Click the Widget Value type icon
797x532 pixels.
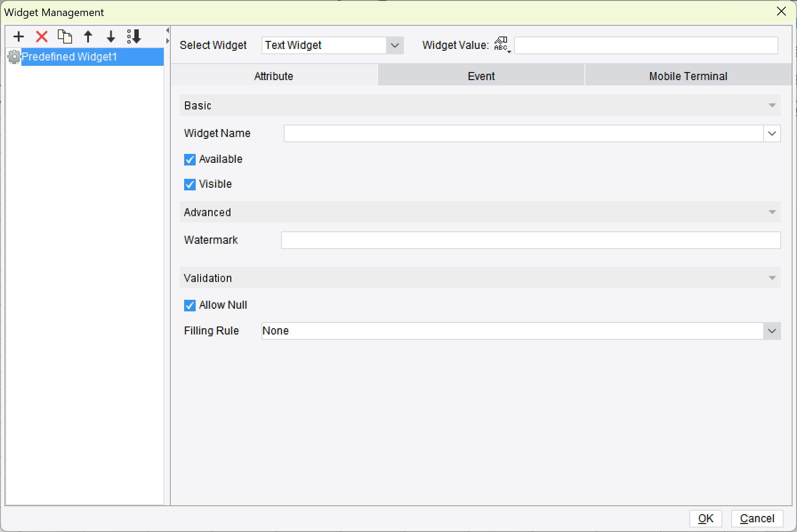pos(502,44)
